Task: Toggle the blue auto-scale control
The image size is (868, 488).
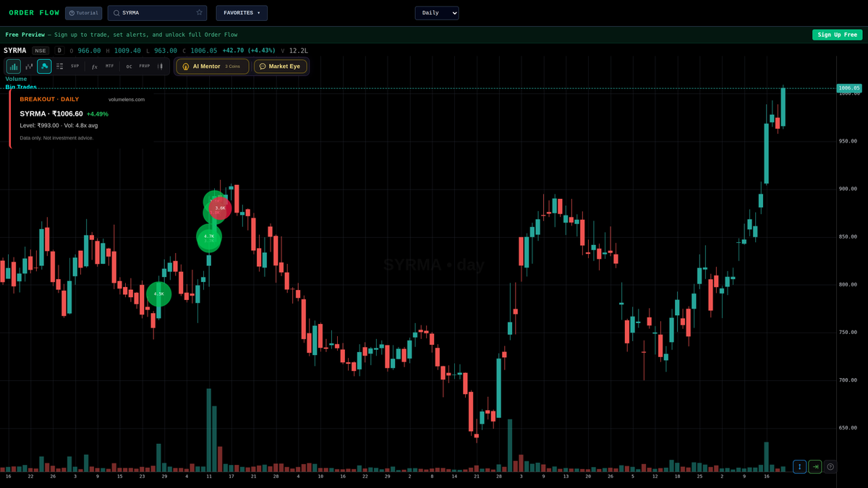Action: (799, 466)
